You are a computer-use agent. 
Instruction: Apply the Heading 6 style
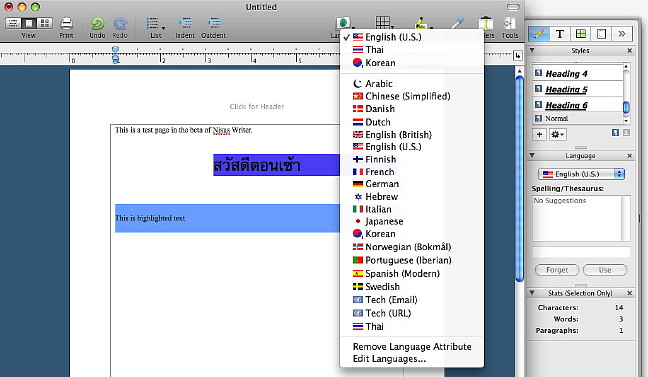click(x=578, y=105)
